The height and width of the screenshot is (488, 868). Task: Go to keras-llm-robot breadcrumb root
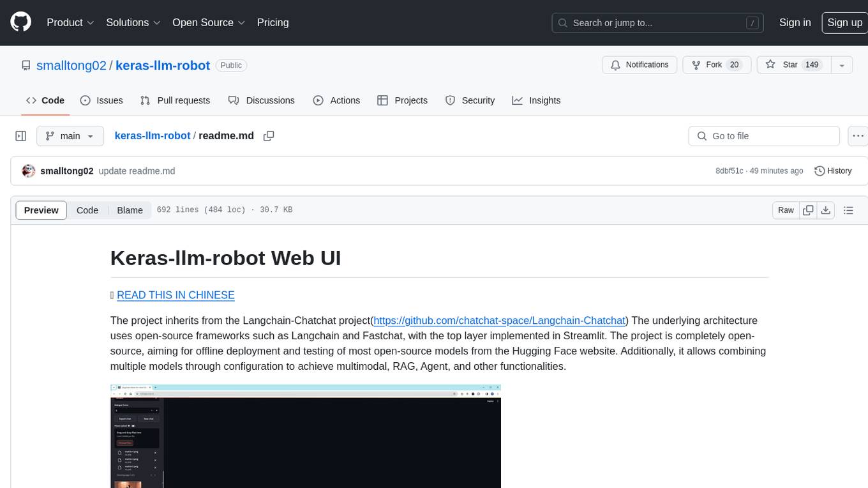tap(153, 135)
